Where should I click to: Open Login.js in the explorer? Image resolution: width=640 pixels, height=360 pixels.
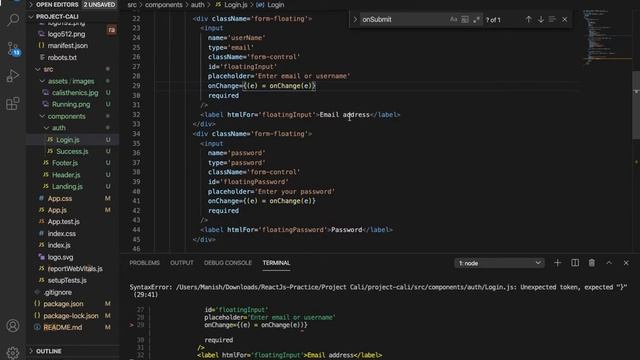(73, 140)
